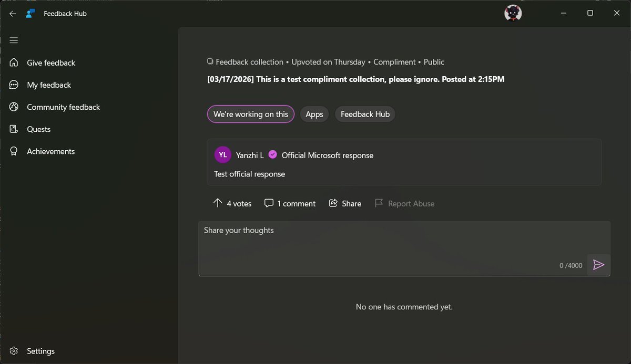Screen dimensions: 631x364
Task: Click the Feedback Hub window title text
Action: click(x=65, y=14)
